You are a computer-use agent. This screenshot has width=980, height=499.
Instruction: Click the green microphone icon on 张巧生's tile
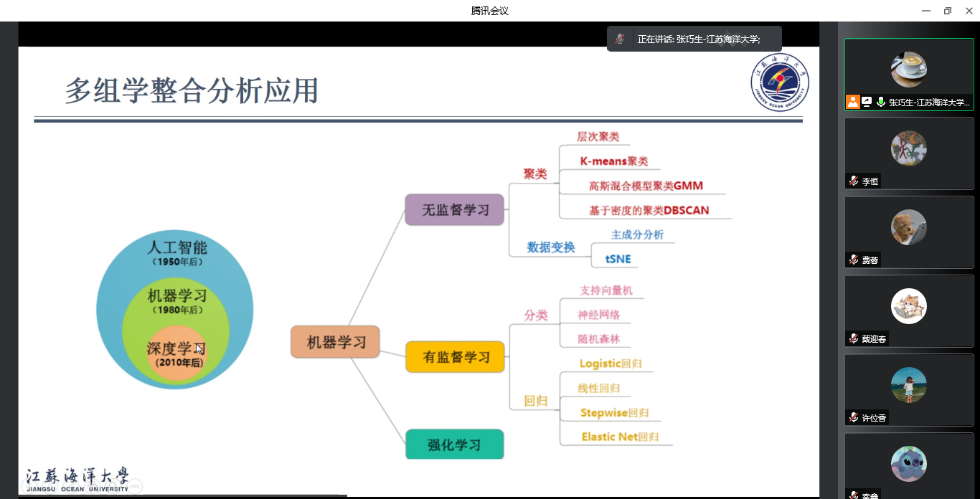click(x=880, y=102)
